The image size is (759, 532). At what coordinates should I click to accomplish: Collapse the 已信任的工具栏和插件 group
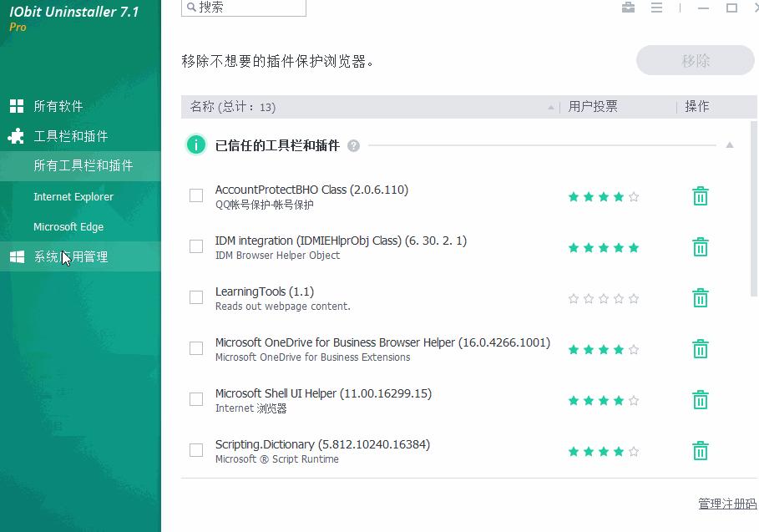[x=731, y=144]
